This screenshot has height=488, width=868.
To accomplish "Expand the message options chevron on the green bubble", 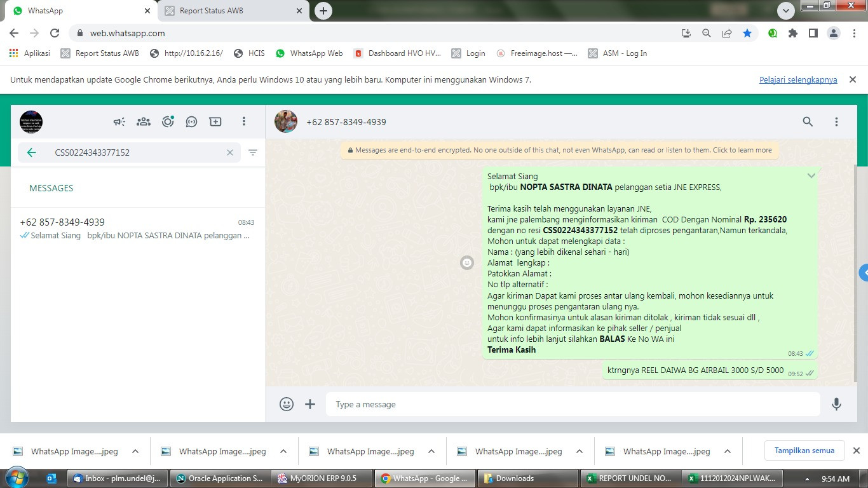I will [x=811, y=175].
